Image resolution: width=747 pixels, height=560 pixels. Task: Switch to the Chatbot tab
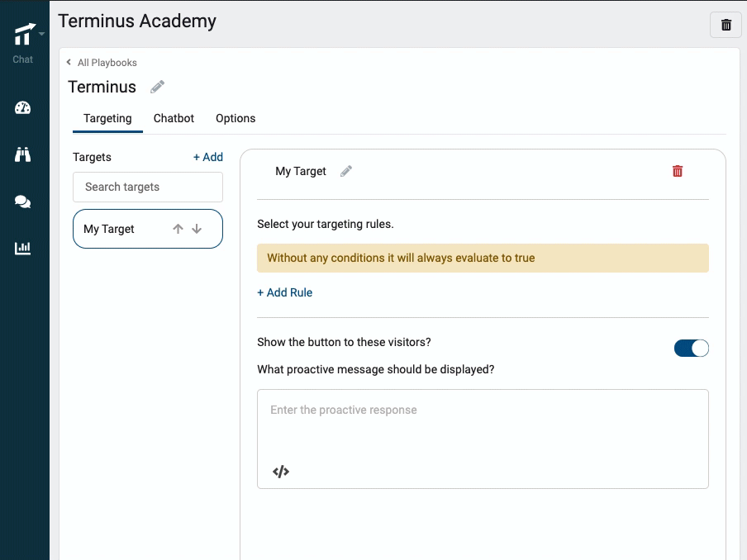[x=174, y=119]
